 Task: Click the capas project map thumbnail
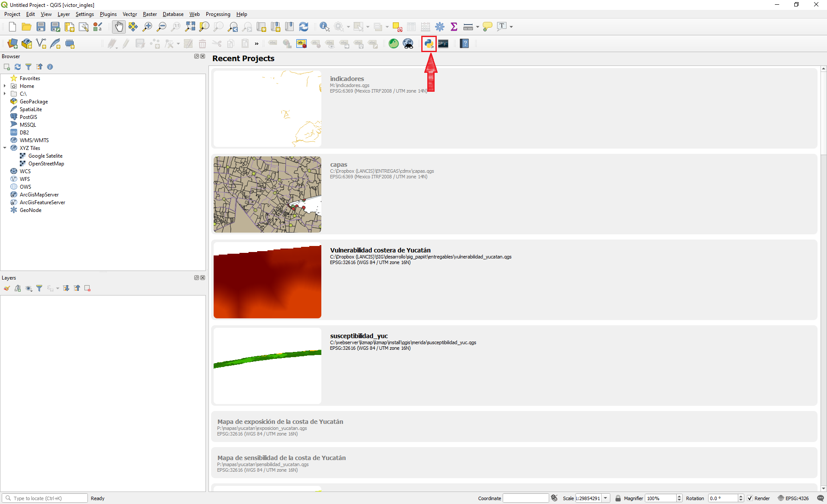click(x=267, y=194)
